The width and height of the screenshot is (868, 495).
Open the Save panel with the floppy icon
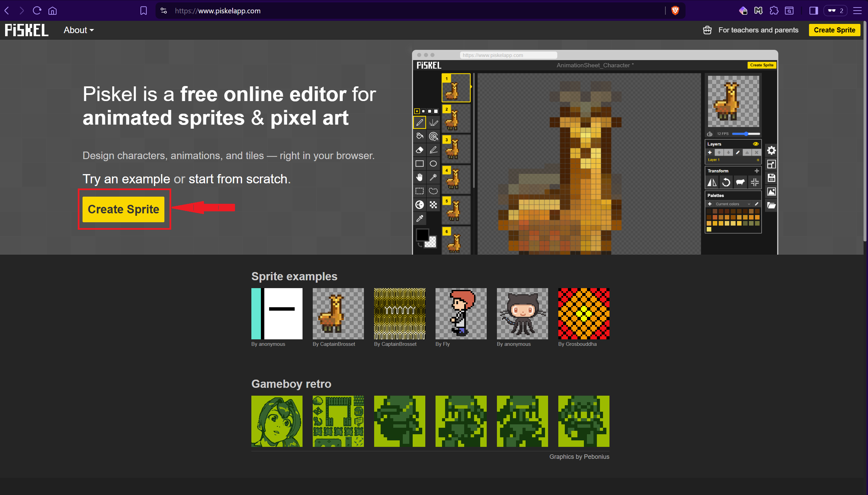click(x=771, y=178)
